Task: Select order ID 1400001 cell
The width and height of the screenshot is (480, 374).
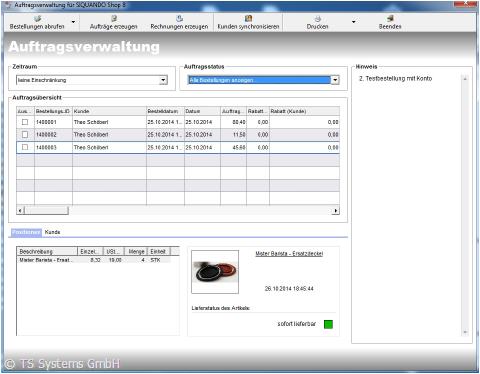Action: click(53, 122)
